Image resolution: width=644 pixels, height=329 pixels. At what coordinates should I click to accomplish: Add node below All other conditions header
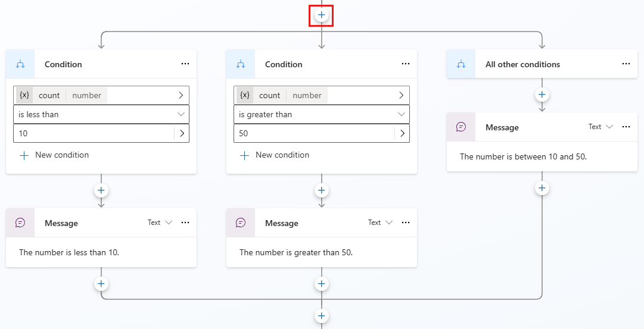click(x=542, y=95)
